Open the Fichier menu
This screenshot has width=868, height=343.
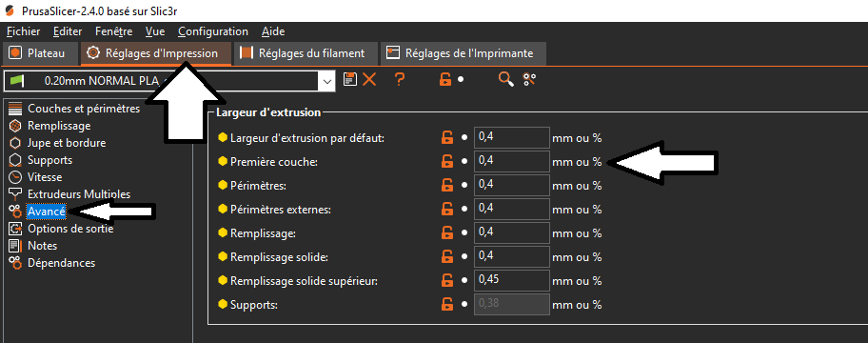click(x=23, y=31)
